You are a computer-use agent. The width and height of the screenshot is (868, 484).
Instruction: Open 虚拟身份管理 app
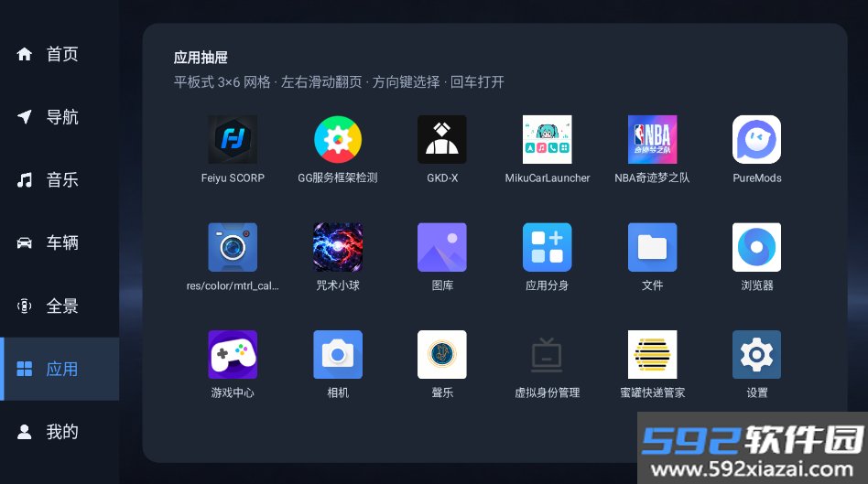coord(547,355)
